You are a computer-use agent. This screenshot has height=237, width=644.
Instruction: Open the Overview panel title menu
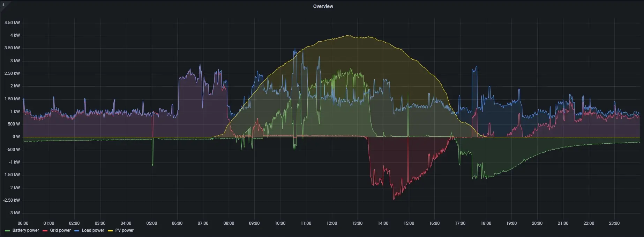pos(323,6)
